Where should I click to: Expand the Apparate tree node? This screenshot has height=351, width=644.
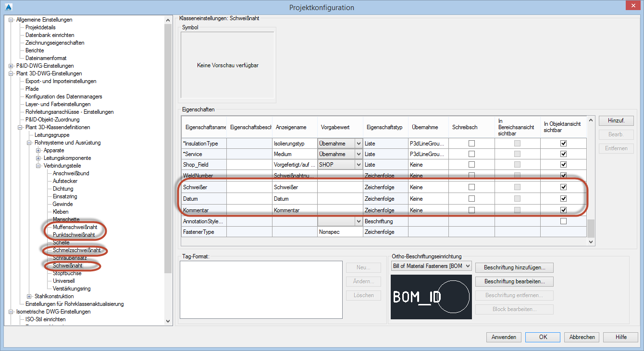(38, 150)
